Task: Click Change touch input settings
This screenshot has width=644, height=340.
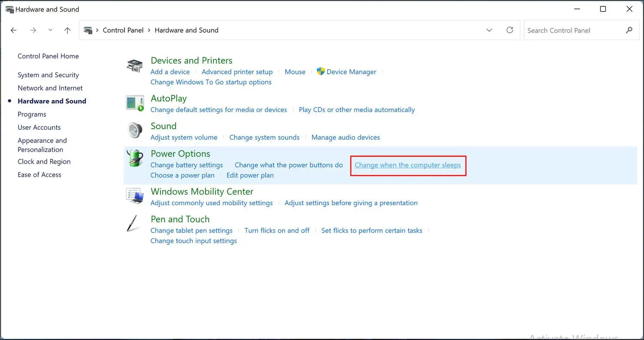Action: click(x=194, y=241)
